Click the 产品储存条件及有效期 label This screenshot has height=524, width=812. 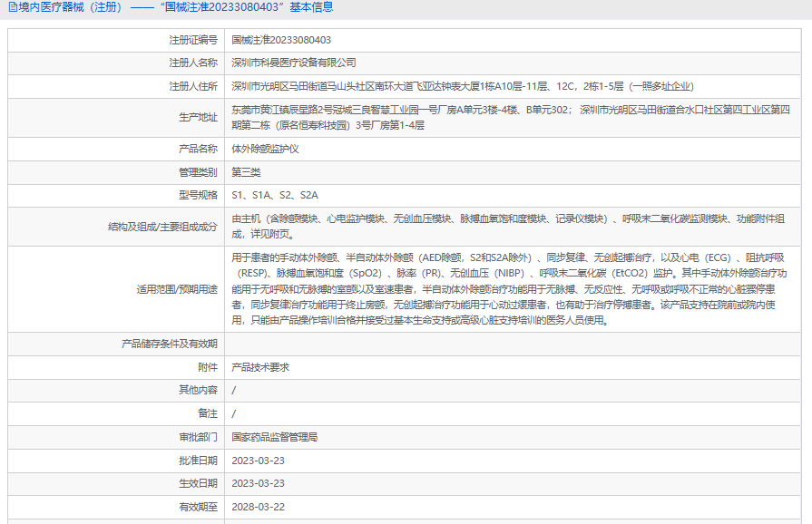[170, 344]
